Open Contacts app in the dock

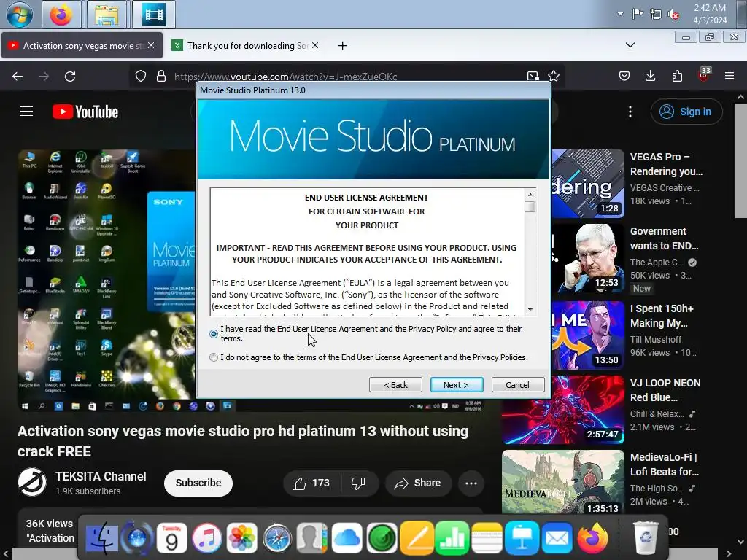pos(311,538)
